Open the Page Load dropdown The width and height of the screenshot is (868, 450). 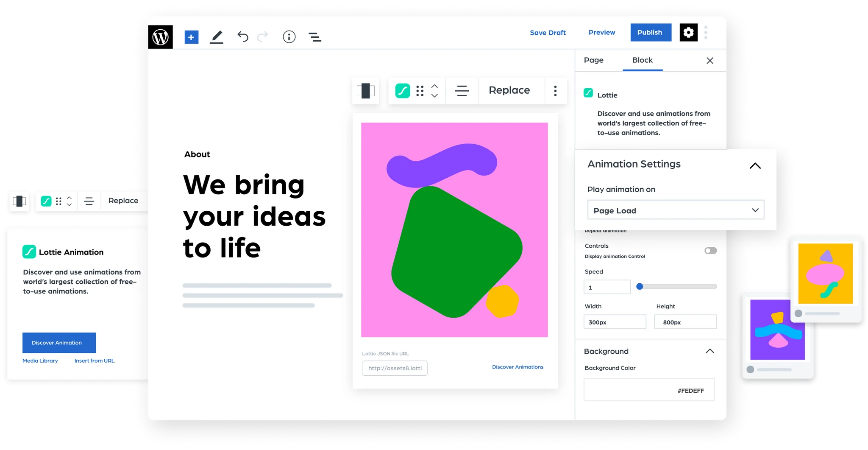(x=676, y=210)
